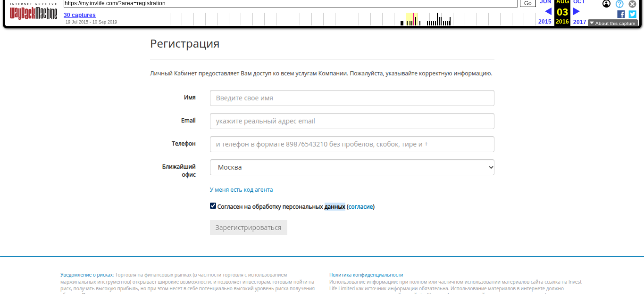Click the Wayback help question mark icon
644x294 pixels.
(619, 4)
